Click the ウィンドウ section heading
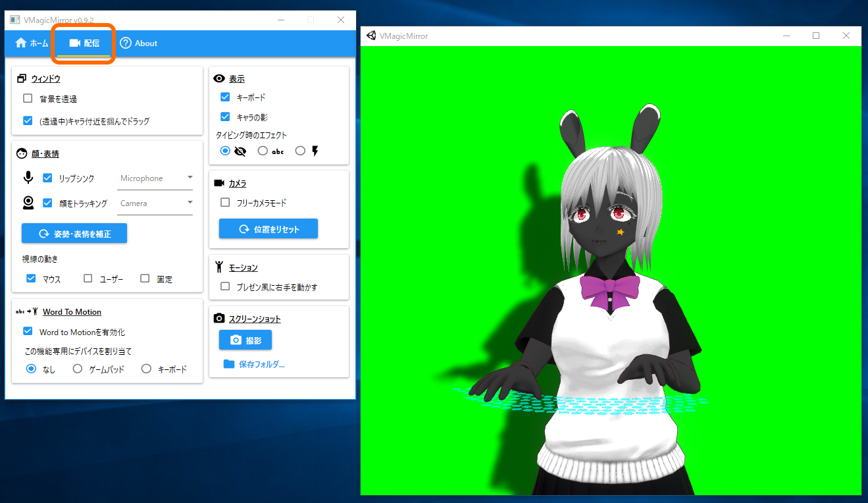This screenshot has height=503, width=868. (x=45, y=79)
